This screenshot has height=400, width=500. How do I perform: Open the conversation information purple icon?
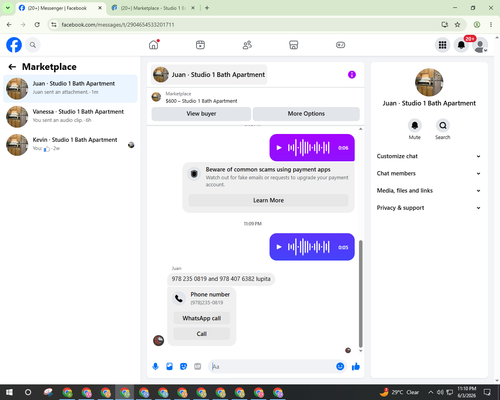pyautogui.click(x=352, y=75)
